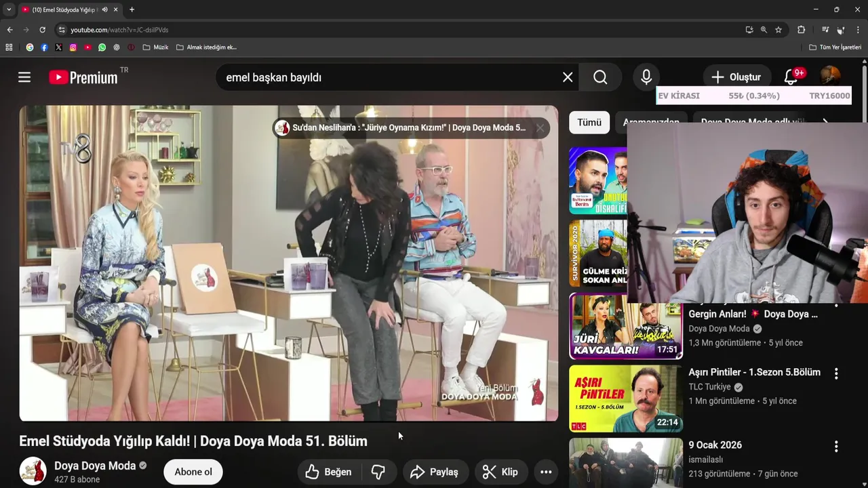Open ChatGPT bookmark icon
The image size is (868, 488).
117,47
